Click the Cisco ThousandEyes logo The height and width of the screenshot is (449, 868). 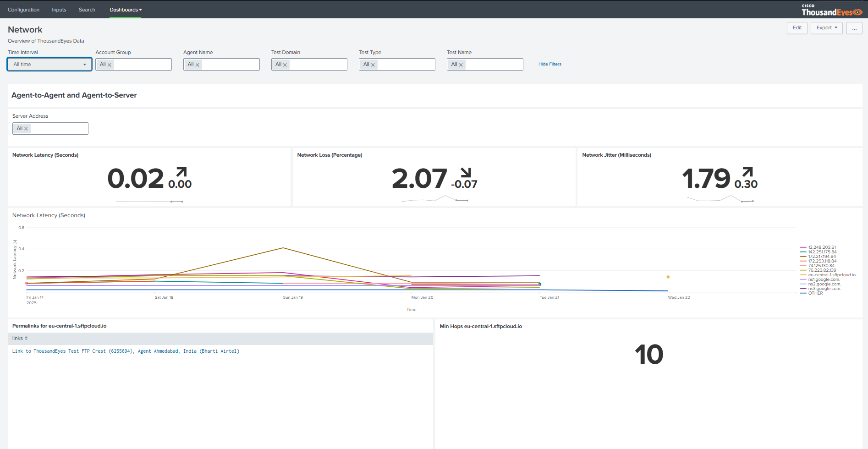[831, 10]
